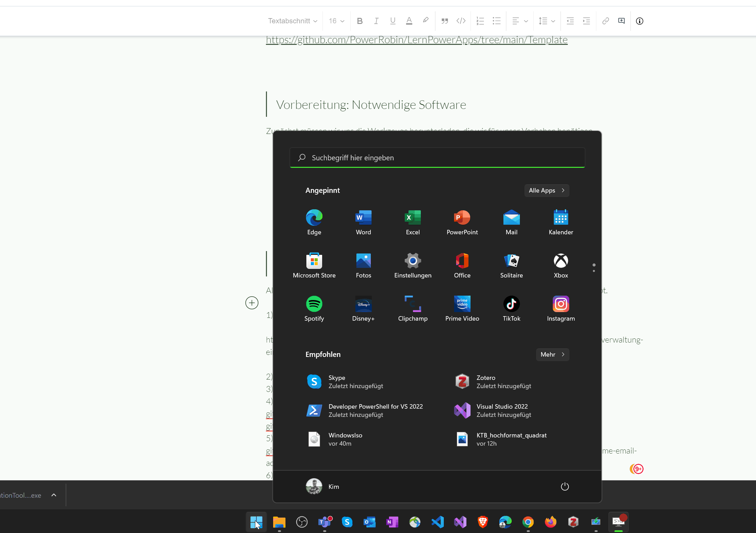Open the Microsoft Store pinned app
This screenshot has height=533, width=756.
coord(314,265)
